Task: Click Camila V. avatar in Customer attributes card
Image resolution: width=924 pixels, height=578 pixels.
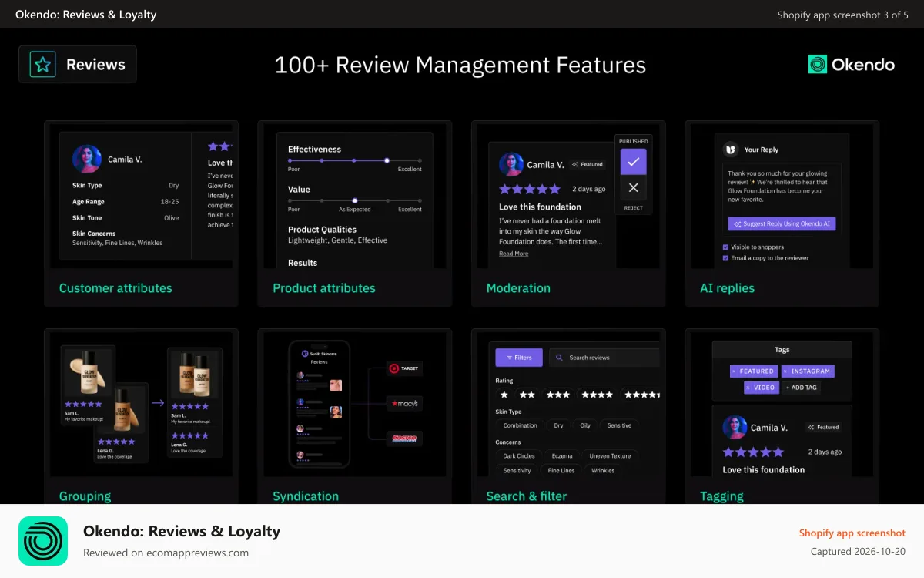Action: coord(87,160)
